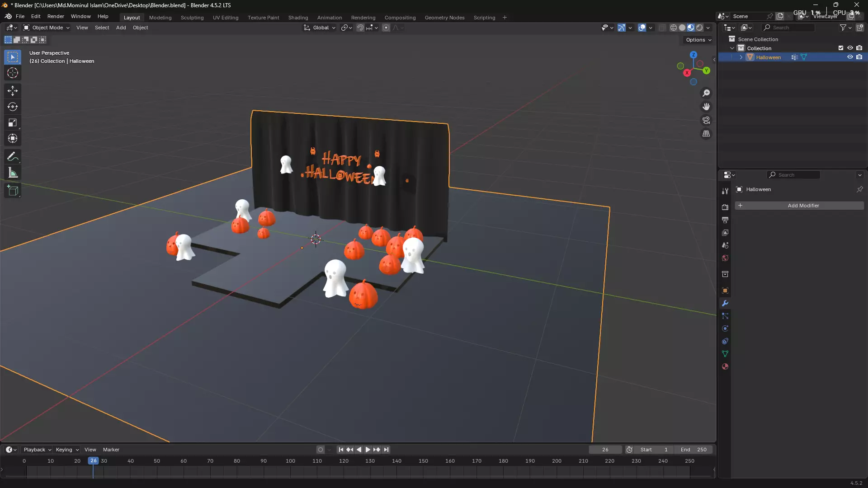Image resolution: width=868 pixels, height=488 pixels.
Task: Switch to Shading workspace tab
Action: 298,18
